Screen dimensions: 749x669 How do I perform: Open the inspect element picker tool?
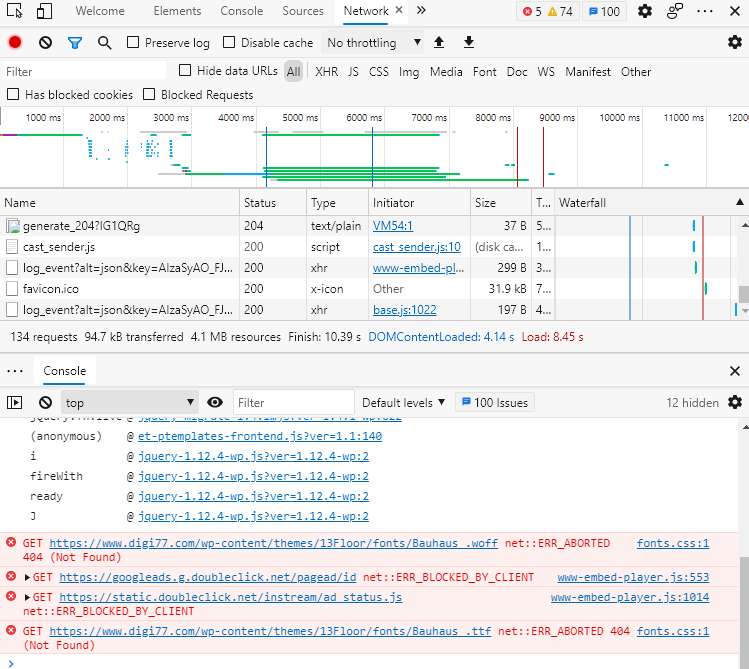click(x=15, y=12)
